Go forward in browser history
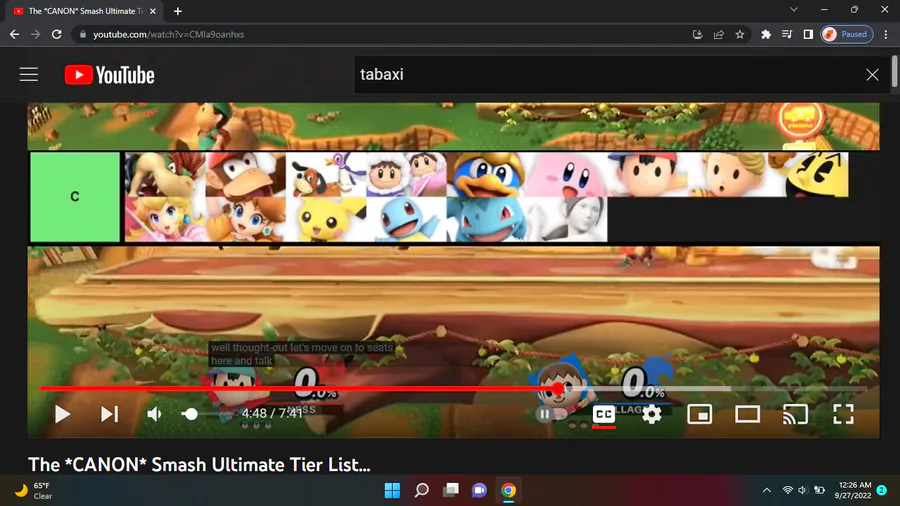The width and height of the screenshot is (900, 506). [x=36, y=34]
